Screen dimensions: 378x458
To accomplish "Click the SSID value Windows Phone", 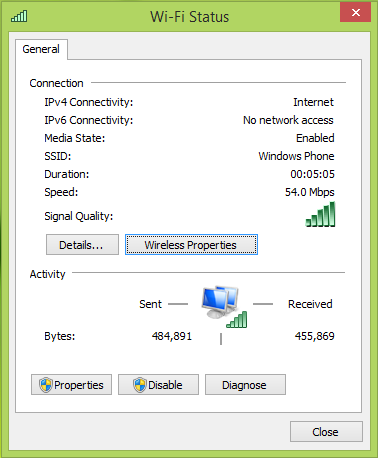I will (296, 156).
